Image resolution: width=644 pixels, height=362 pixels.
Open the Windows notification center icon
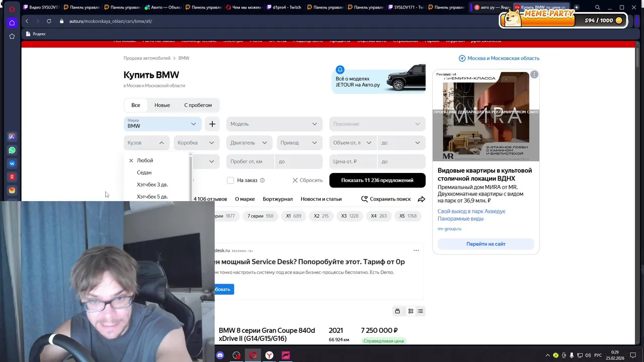click(x=633, y=355)
